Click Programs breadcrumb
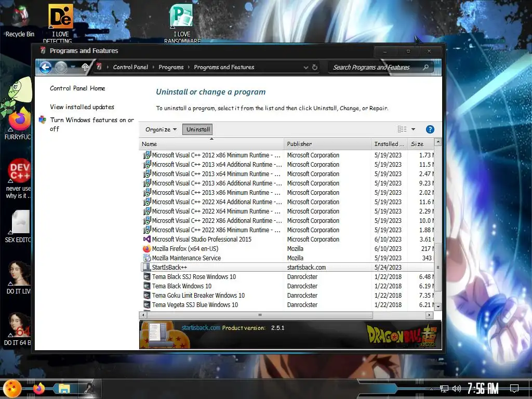The image size is (532, 399). [171, 67]
